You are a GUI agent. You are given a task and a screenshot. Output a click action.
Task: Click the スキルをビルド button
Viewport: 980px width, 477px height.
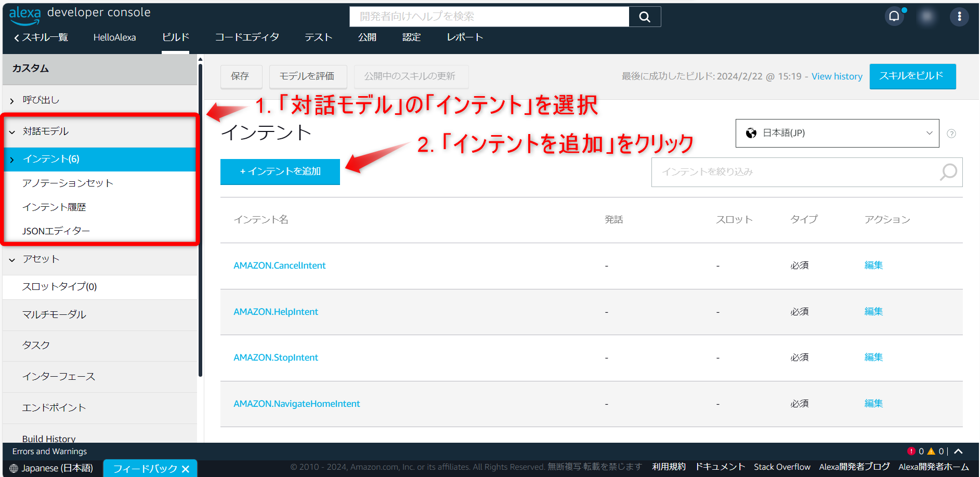click(x=912, y=76)
